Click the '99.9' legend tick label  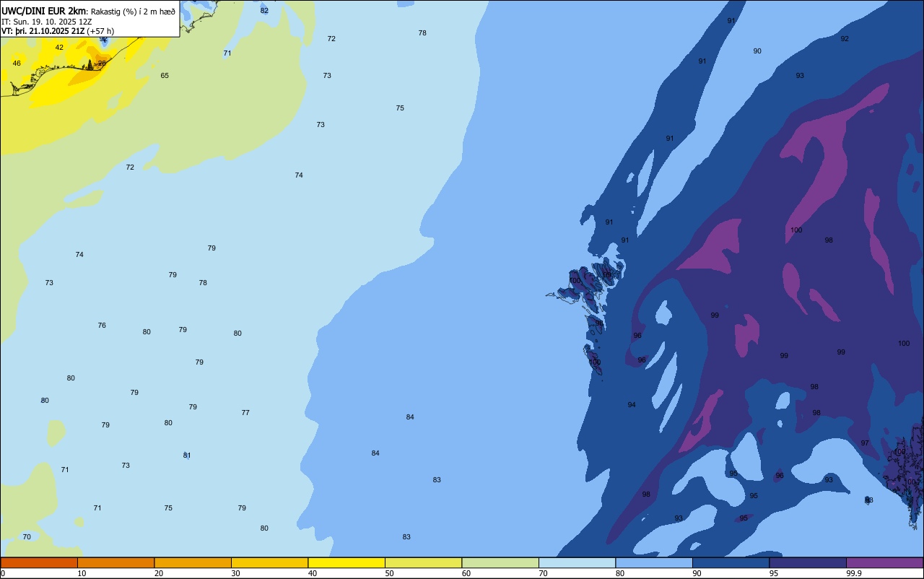(x=854, y=573)
